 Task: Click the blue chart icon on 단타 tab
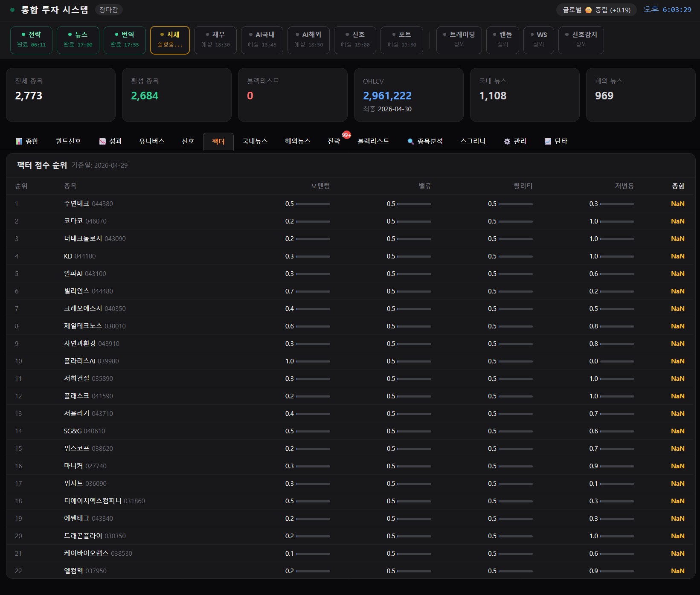(x=548, y=141)
